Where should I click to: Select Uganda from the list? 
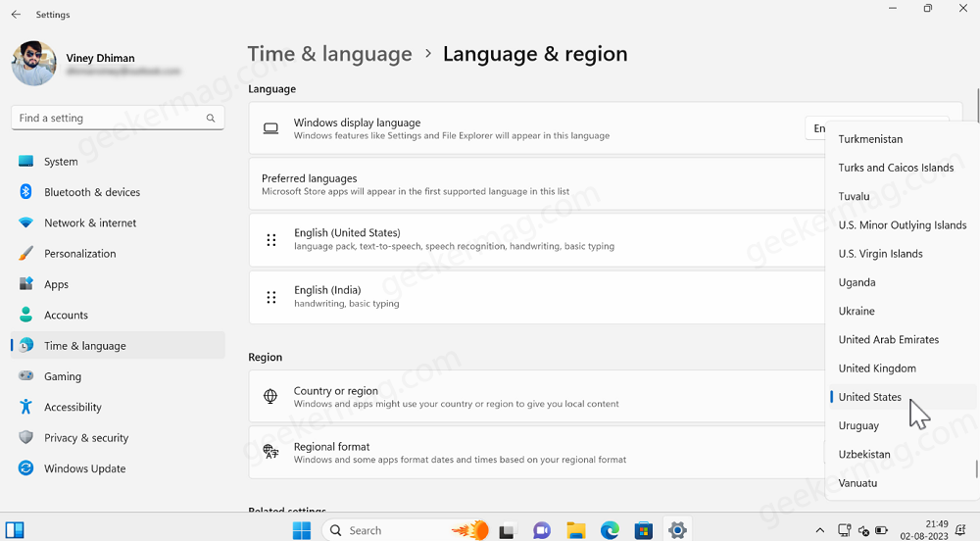857,282
